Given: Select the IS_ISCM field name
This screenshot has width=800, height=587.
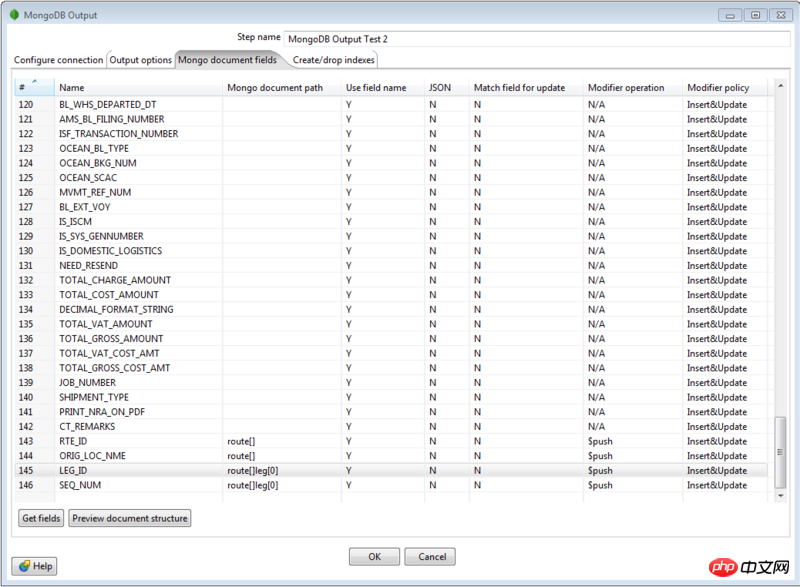Looking at the screenshot, I should point(76,222).
